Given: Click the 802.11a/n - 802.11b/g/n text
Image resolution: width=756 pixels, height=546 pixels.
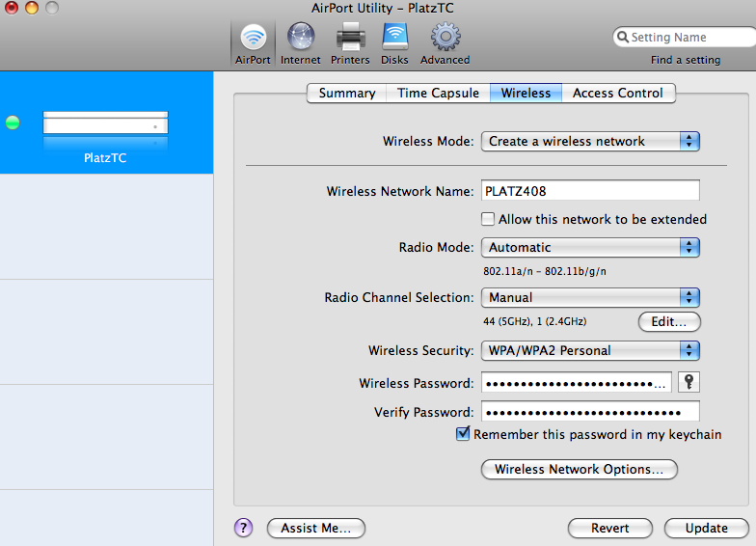Looking at the screenshot, I should point(544,272).
